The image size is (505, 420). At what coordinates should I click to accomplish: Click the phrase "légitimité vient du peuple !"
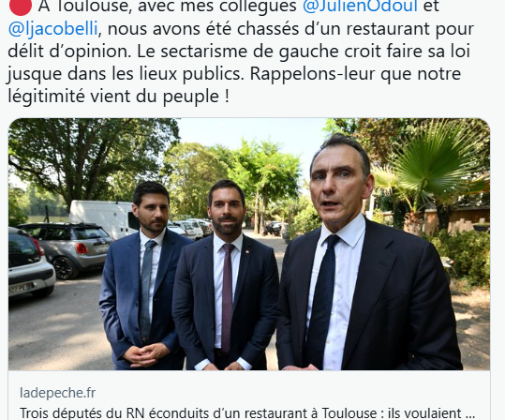tap(118, 97)
